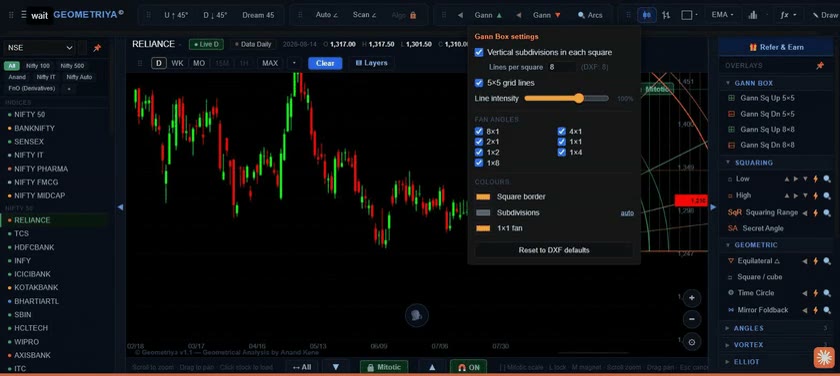
Task: Switch to the bar chart type icon
Action: 666,15
